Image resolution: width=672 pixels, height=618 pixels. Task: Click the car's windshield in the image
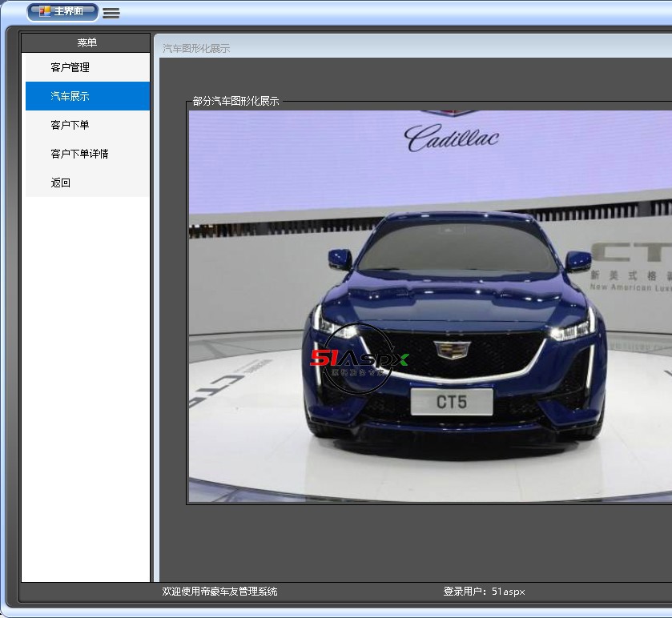tap(458, 246)
